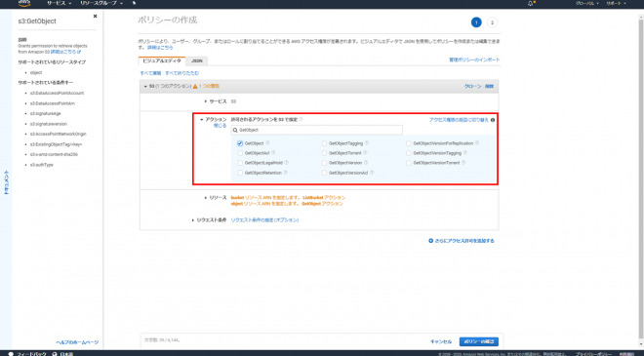Click the search magnifier icon in actions filter
The height and width of the screenshot is (356, 644).
[235, 130]
